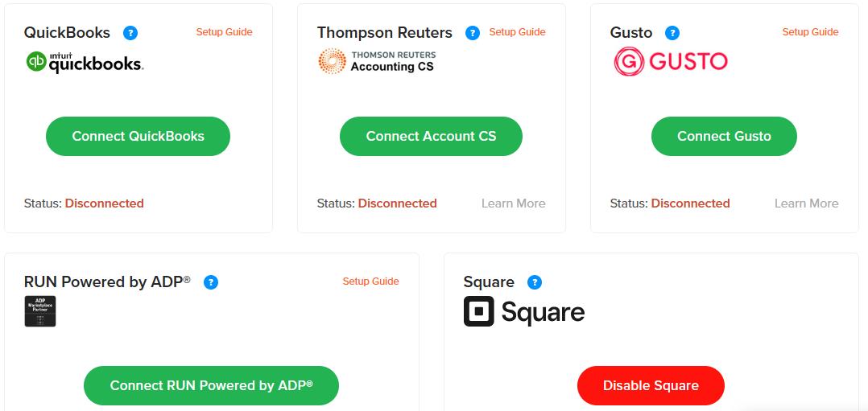The height and width of the screenshot is (411, 868).
Task: Open Setup Guide link for Gusto
Action: point(810,32)
